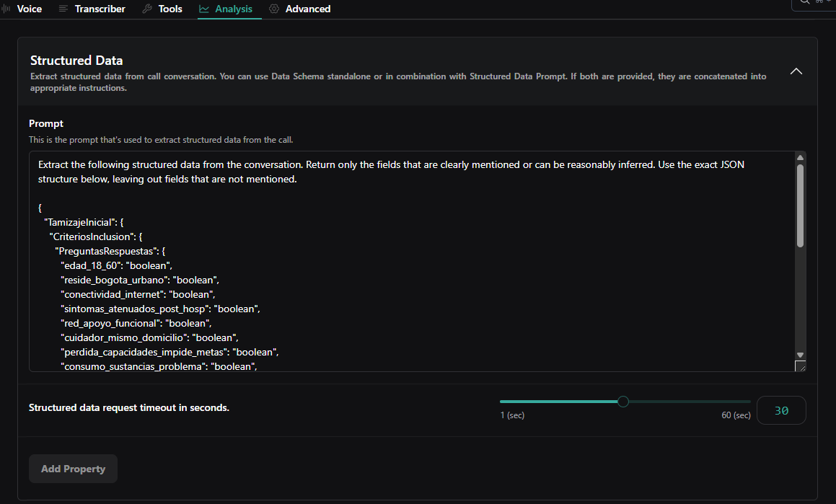Select the Advanced tab

307,9
